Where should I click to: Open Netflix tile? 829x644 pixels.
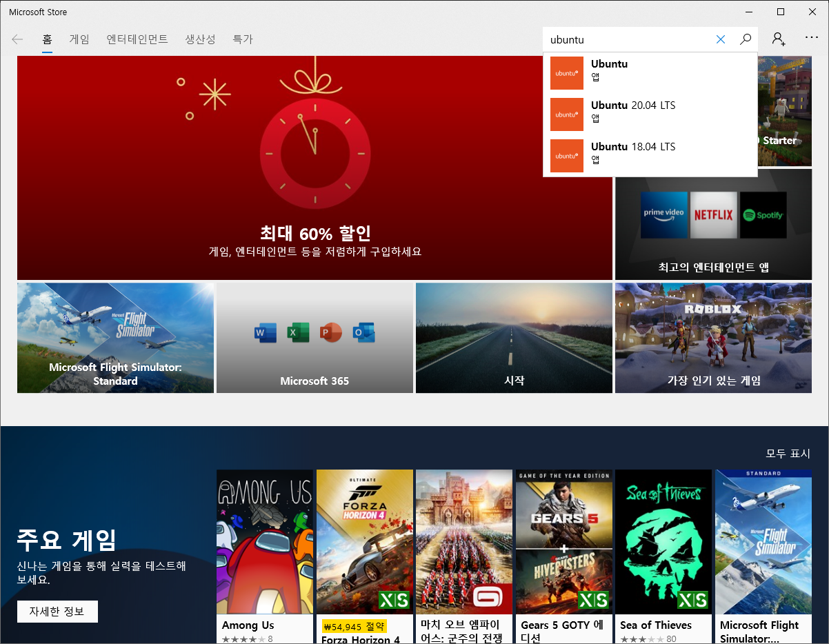point(714,215)
